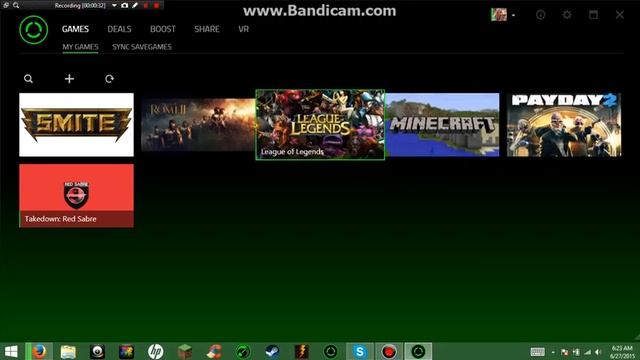This screenshot has height=360, width=640.
Task: Open the lightning bolt taskbar icon
Action: click(301, 351)
